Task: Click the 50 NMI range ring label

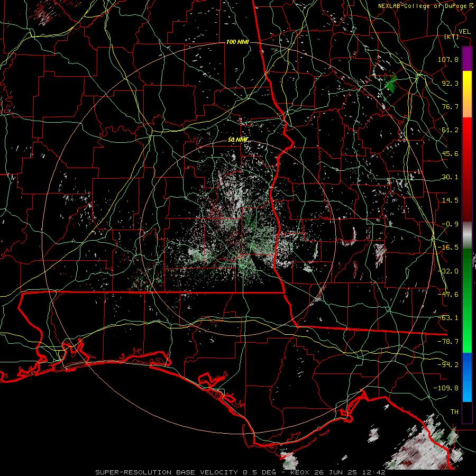Action: pos(237,140)
